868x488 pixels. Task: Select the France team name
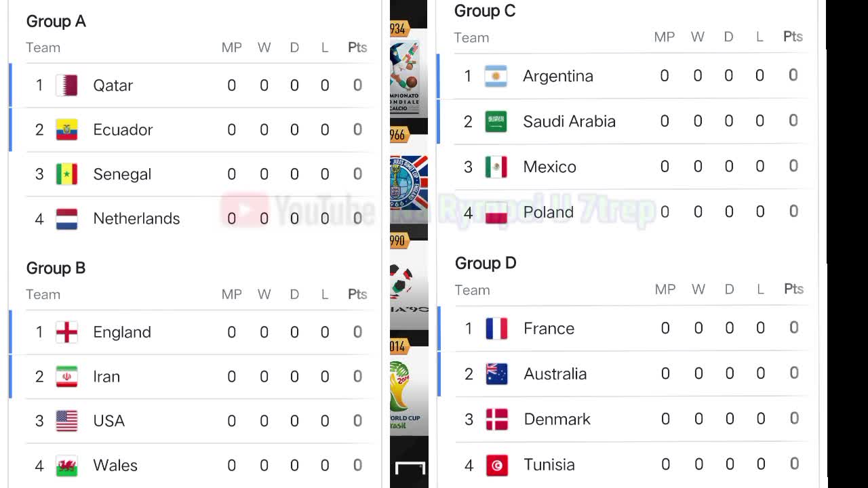point(549,329)
